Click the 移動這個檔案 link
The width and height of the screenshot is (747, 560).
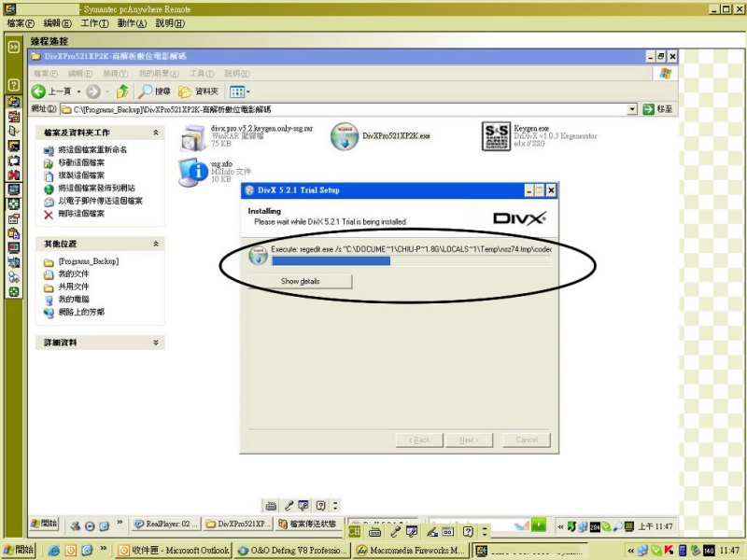pos(81,162)
